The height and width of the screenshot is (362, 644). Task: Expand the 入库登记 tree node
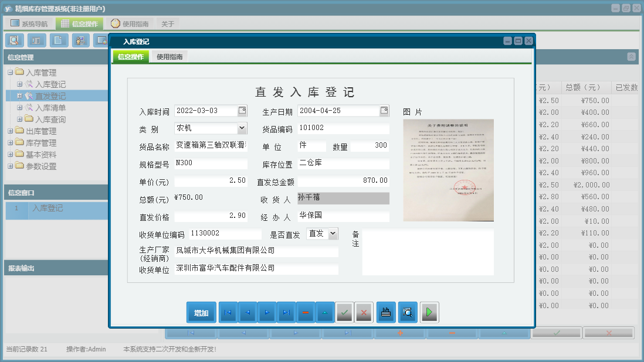[19, 84]
